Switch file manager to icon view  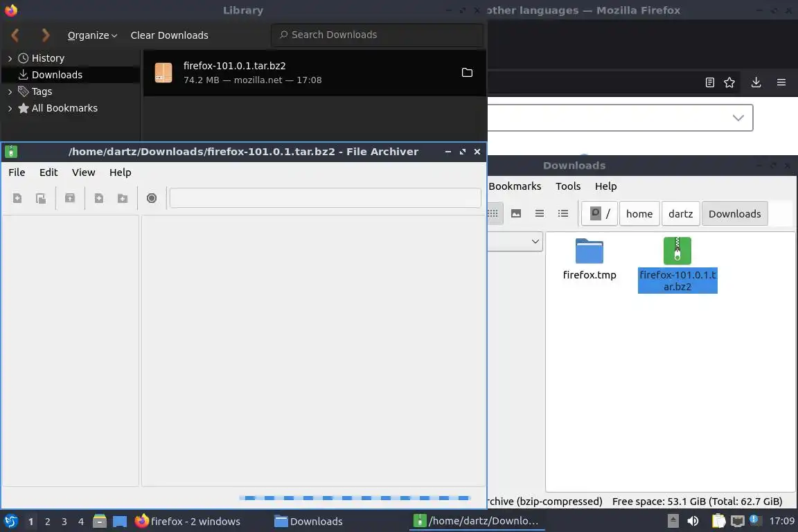(x=493, y=213)
